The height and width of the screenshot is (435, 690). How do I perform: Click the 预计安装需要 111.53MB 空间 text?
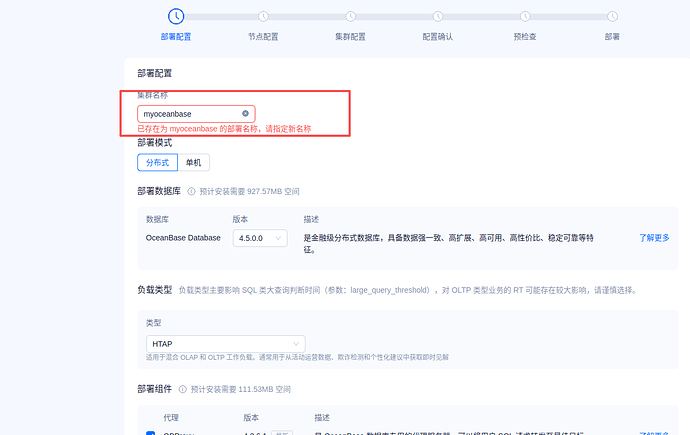241,389
